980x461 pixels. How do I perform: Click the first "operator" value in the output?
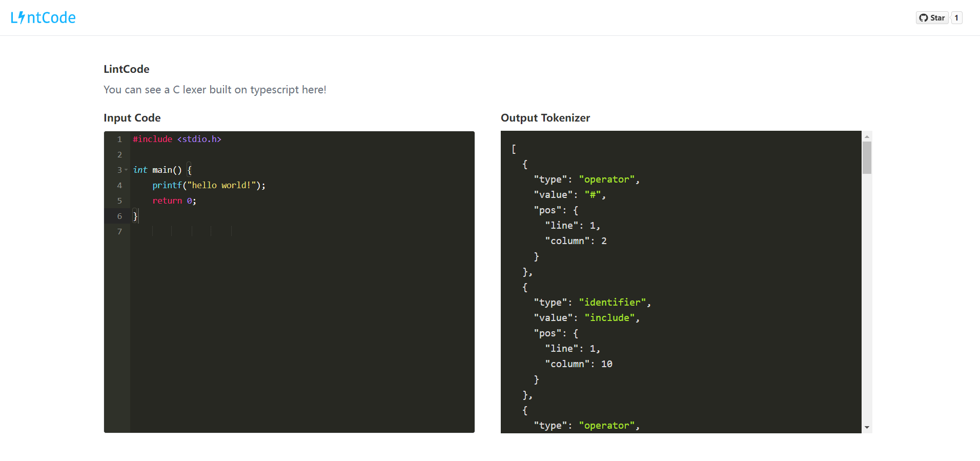point(607,179)
